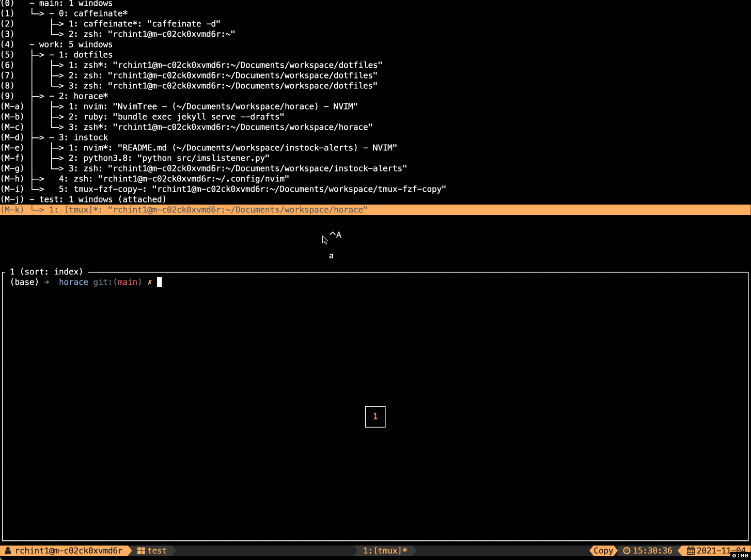Image resolution: width=751 pixels, height=560 pixels.
Task: Click the ^A key indicator
Action: coord(336,235)
